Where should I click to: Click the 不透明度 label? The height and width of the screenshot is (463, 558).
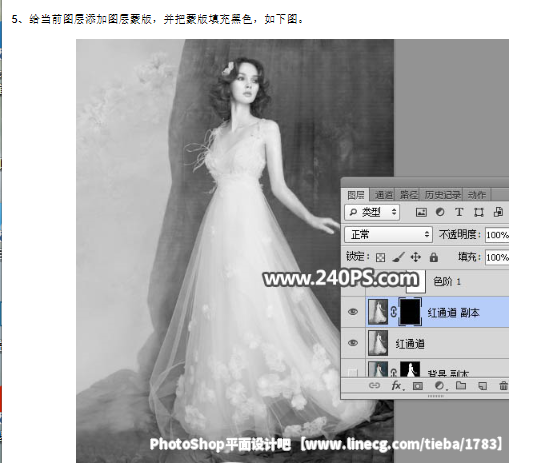459,235
